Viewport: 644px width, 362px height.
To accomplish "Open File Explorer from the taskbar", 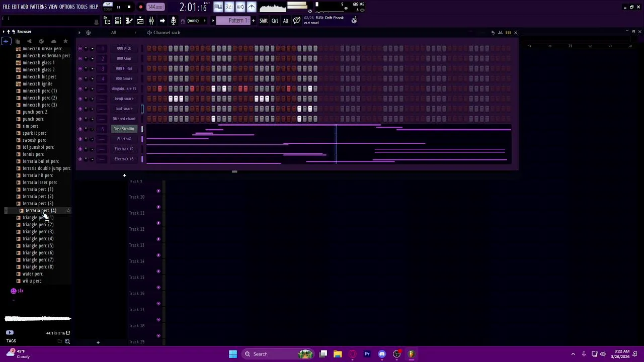I will tap(338, 354).
